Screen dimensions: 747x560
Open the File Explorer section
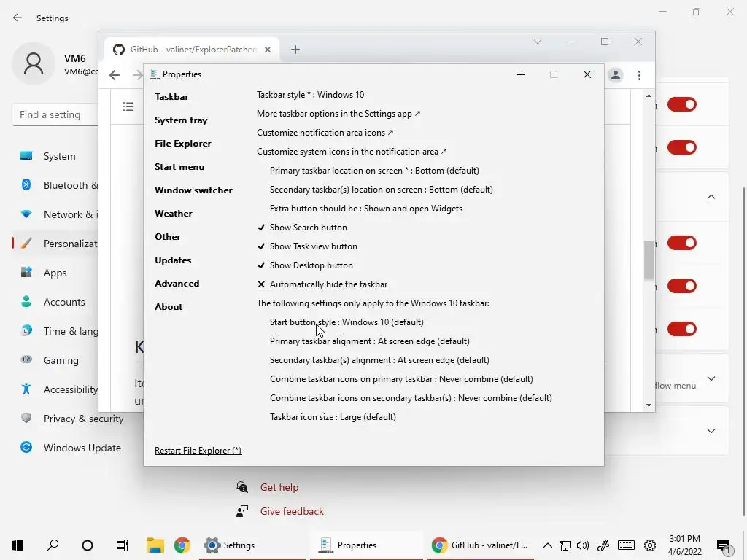point(183,144)
